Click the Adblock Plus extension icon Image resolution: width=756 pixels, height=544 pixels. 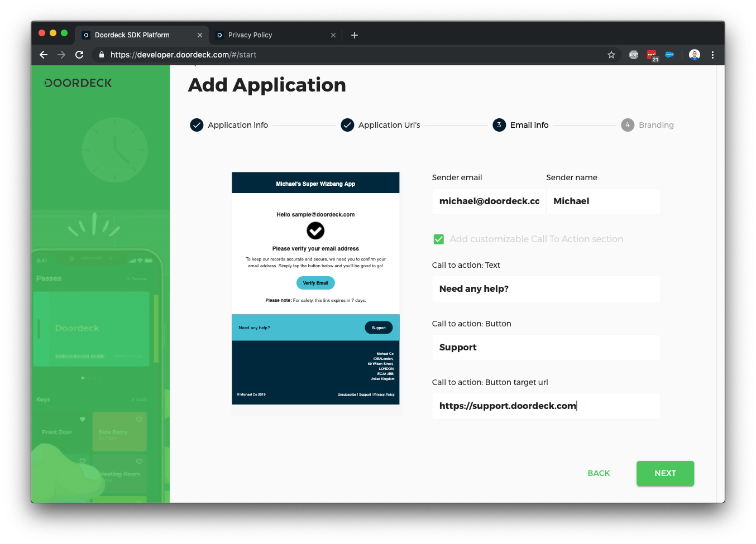click(634, 55)
